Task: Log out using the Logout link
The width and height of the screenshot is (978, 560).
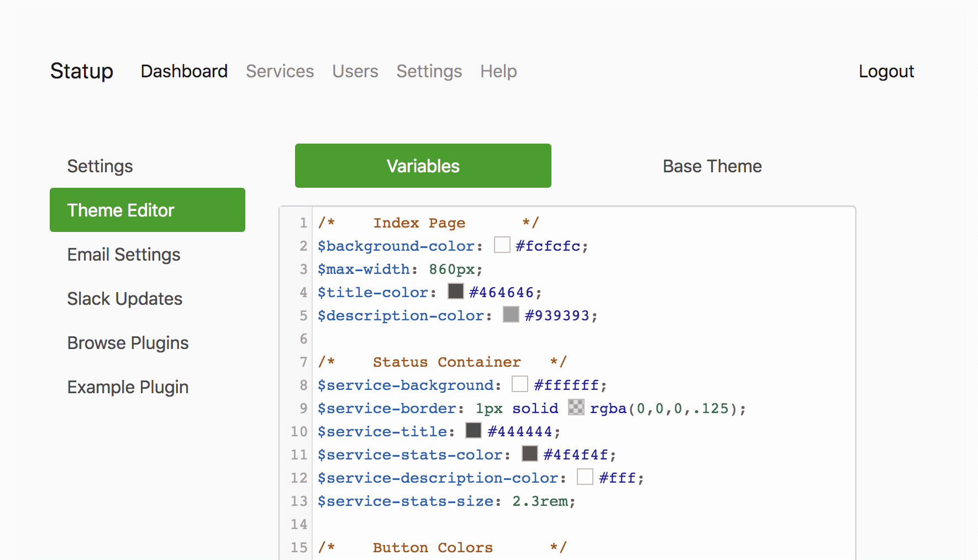Action: pyautogui.click(x=886, y=71)
